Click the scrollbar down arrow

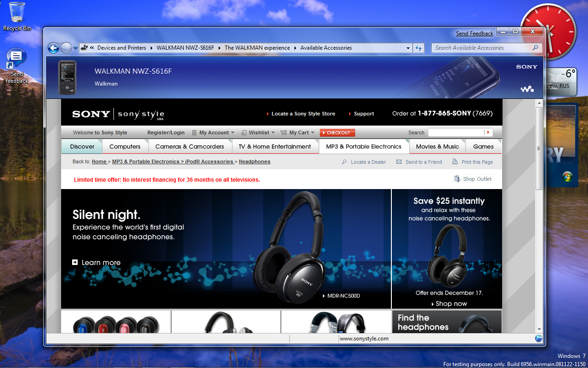539,329
